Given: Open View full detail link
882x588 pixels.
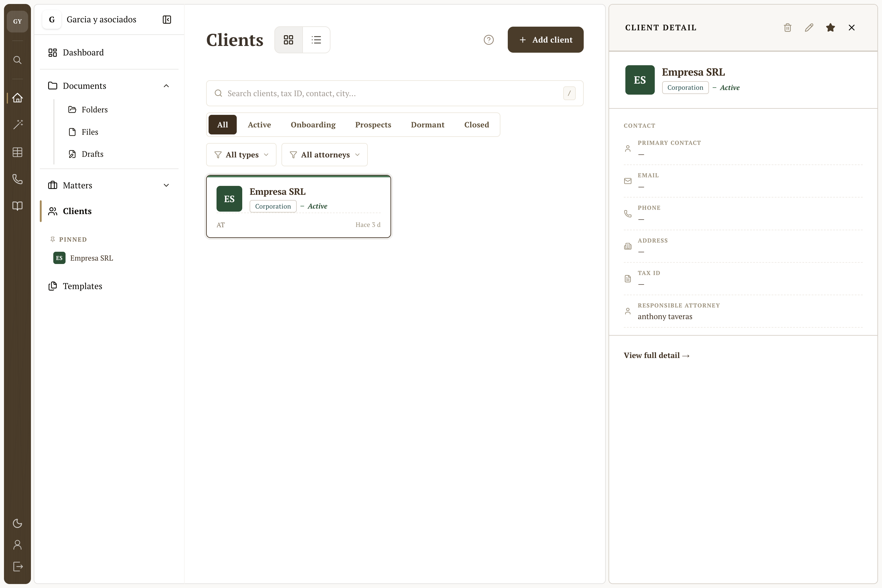Looking at the screenshot, I should point(657,356).
